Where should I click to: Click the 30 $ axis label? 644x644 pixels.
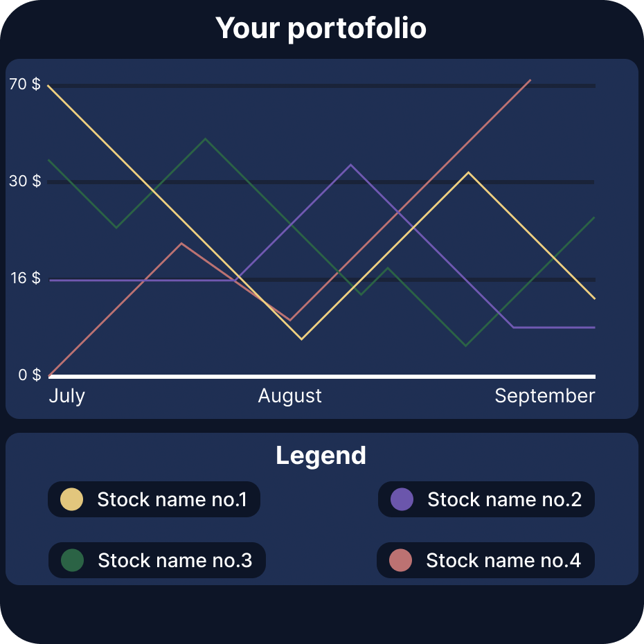[x=25, y=181]
